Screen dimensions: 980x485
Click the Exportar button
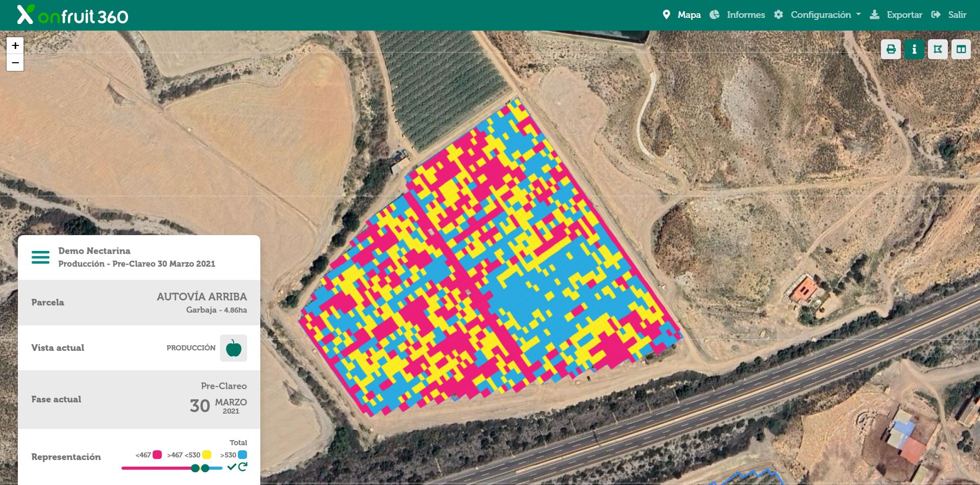(896, 15)
